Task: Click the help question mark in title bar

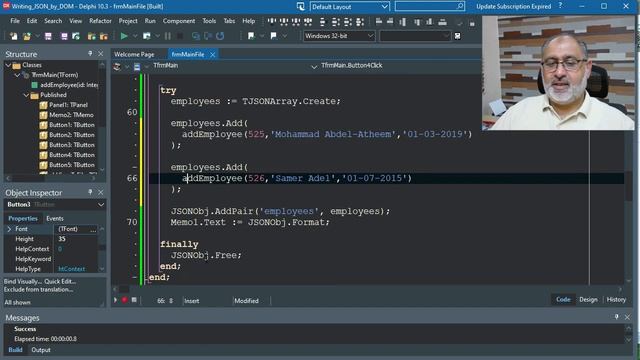Action: (x=560, y=6)
